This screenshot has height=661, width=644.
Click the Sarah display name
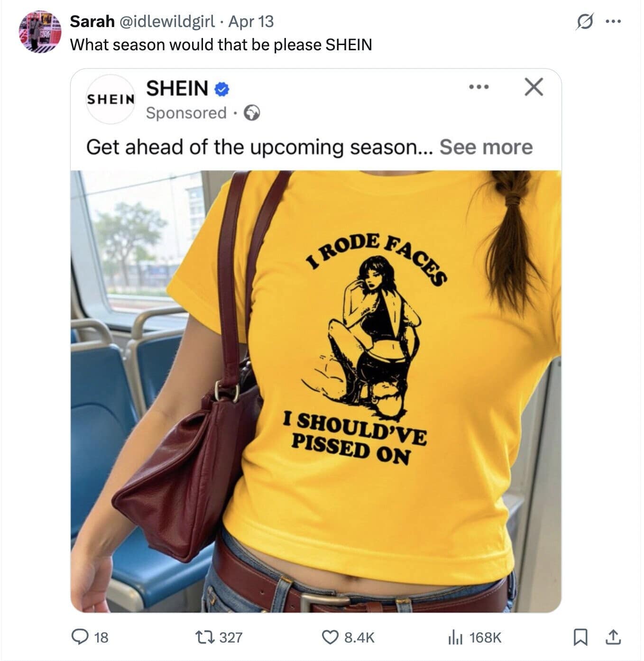92,21
